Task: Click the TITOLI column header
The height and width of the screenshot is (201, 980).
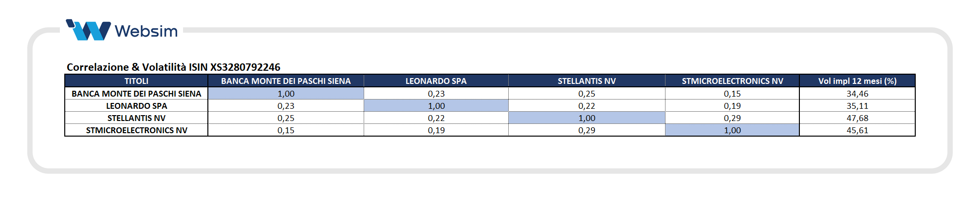Action: pyautogui.click(x=136, y=81)
